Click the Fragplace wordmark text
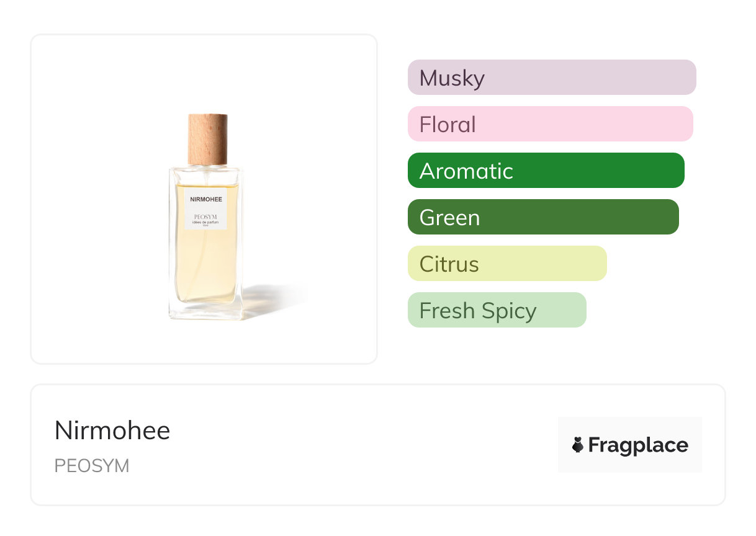756x536 pixels. pyautogui.click(x=638, y=445)
